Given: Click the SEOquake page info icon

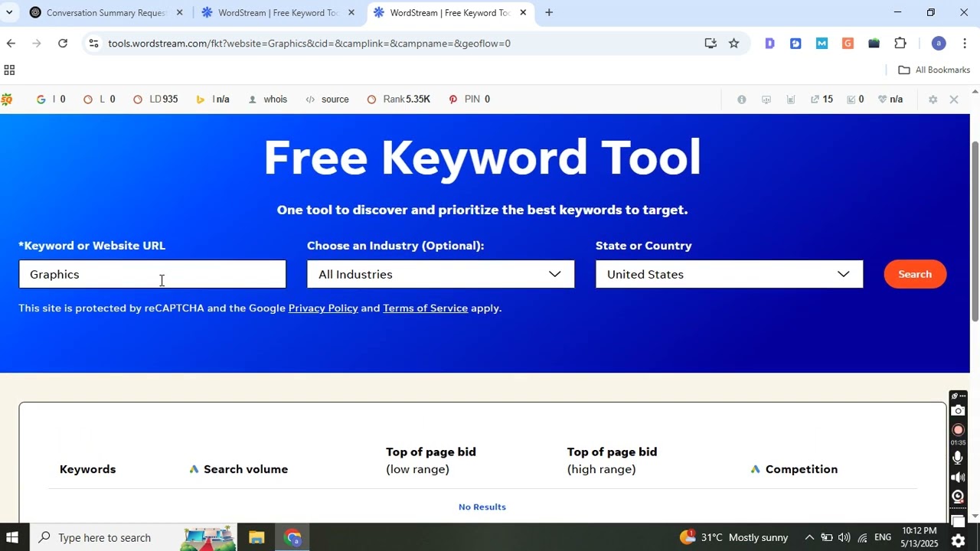Looking at the screenshot, I should 741,99.
